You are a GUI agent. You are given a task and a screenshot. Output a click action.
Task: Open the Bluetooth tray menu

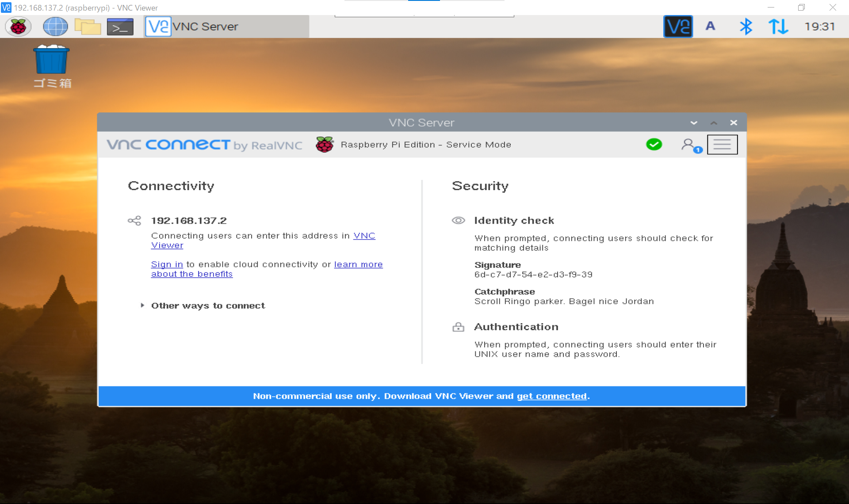[x=746, y=27]
